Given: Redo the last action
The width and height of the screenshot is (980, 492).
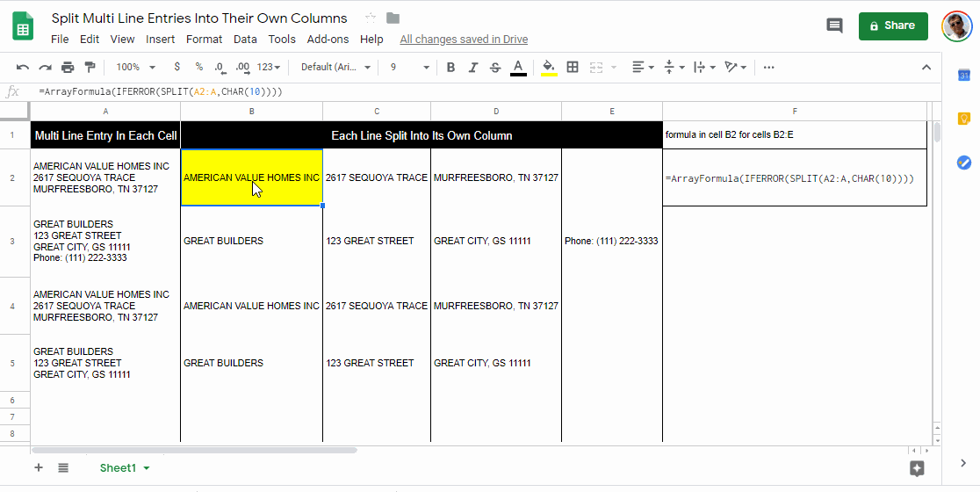Looking at the screenshot, I should tap(45, 67).
